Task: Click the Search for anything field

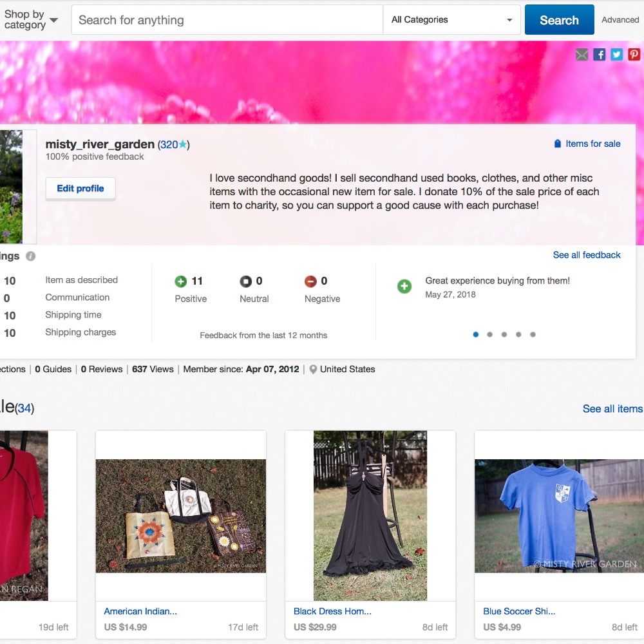Action: 227,20
